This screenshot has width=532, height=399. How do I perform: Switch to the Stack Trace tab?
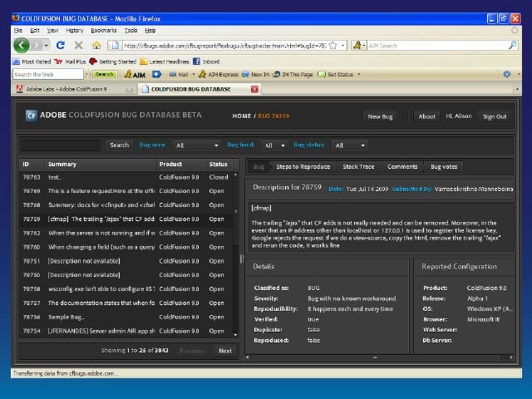click(x=358, y=166)
